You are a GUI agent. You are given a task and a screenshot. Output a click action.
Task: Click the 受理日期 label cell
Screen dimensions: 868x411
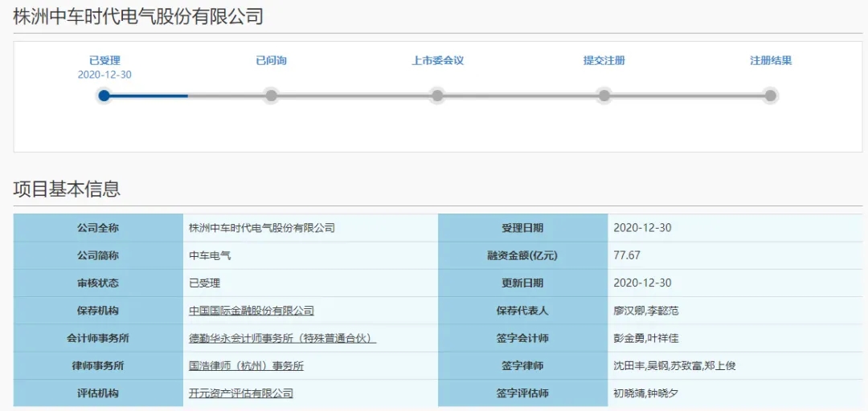522,228
